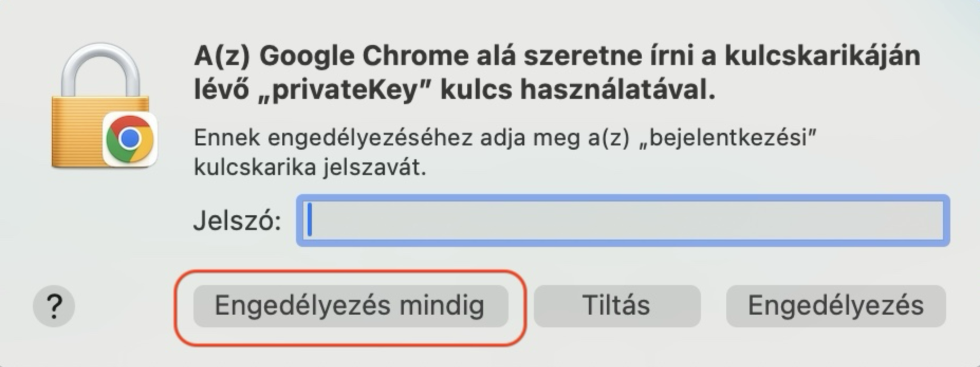Open help via the question mark icon
This screenshot has width=980, height=367.
coord(54,307)
